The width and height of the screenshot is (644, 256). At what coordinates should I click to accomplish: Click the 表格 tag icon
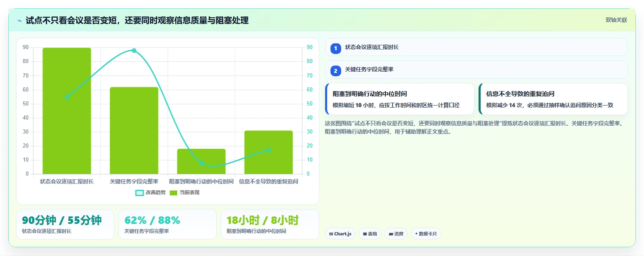click(365, 234)
